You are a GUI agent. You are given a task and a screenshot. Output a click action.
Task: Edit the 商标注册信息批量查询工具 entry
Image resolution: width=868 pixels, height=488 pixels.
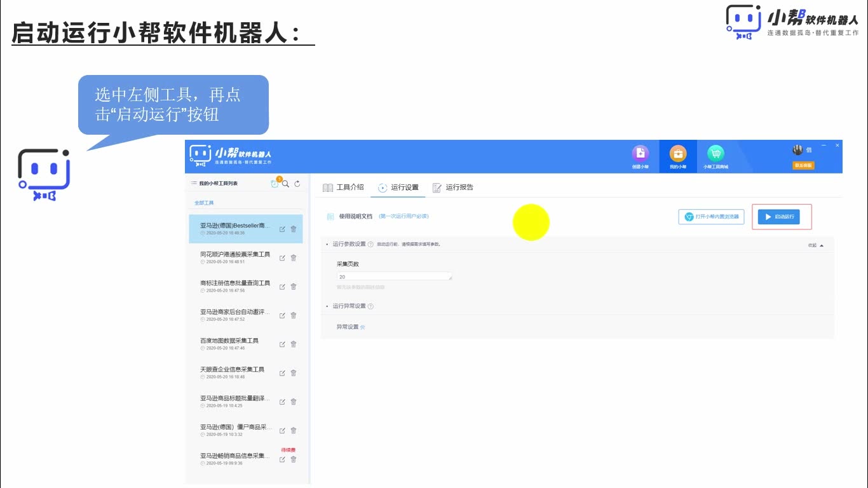[282, 287]
